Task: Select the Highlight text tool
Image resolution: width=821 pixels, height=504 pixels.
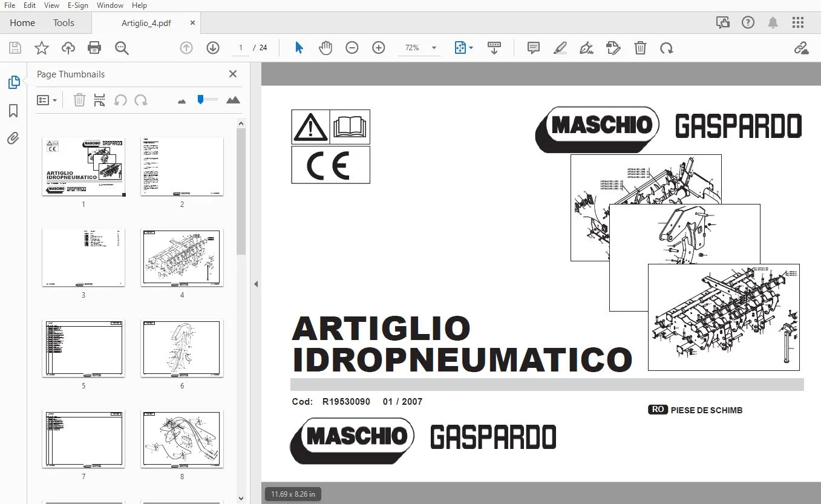Action: (x=560, y=48)
